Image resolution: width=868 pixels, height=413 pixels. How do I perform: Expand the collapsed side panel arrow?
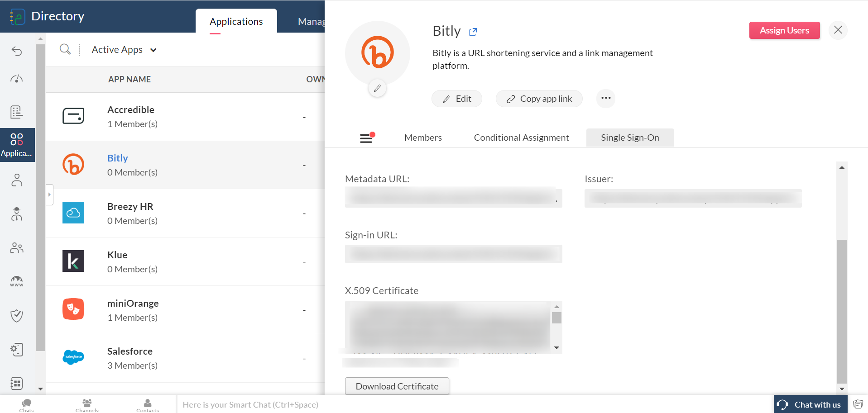(49, 195)
